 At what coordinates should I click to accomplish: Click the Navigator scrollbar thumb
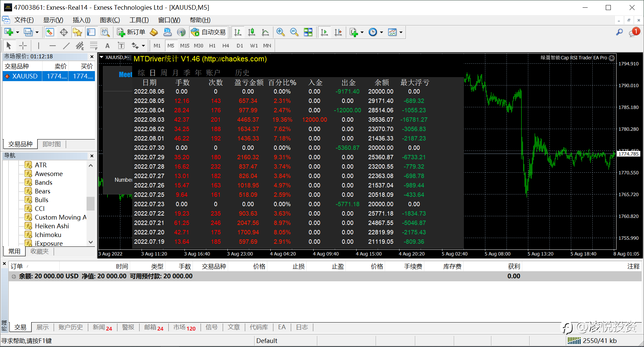[91, 204]
